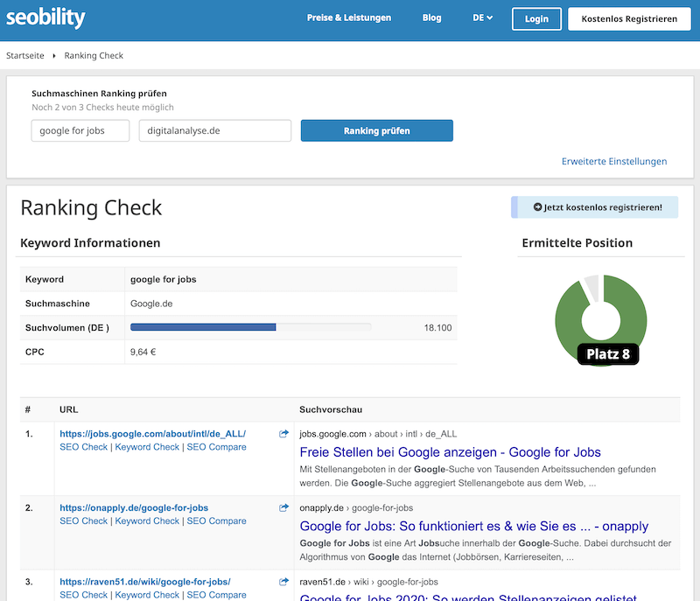Screen dimensions: 700x601
Task: Click the Login button
Action: point(536,17)
